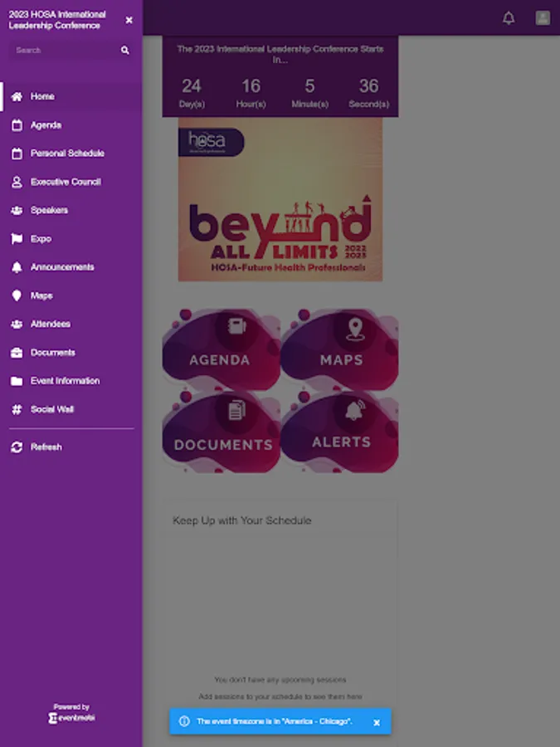Click the search magnifier icon

point(124,50)
